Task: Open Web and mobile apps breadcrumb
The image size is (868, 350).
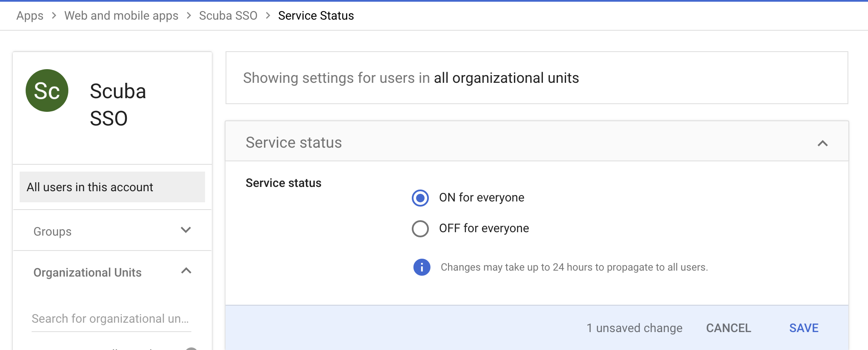Action: tap(121, 16)
